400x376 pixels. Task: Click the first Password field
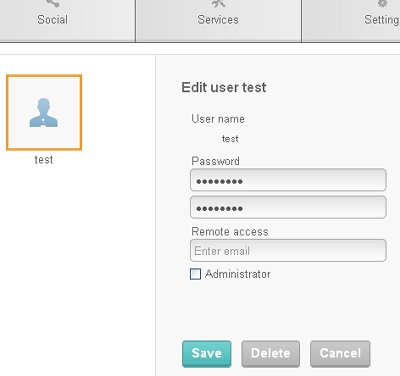288,180
